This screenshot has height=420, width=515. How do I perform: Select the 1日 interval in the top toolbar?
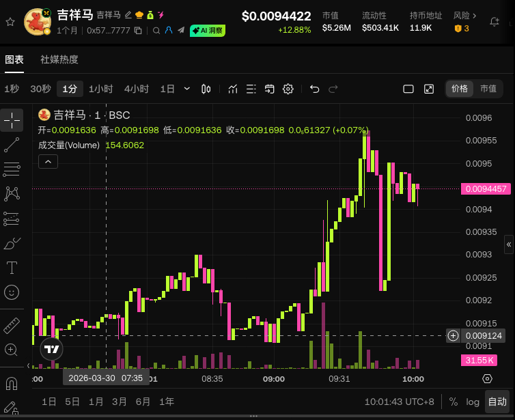(x=167, y=89)
